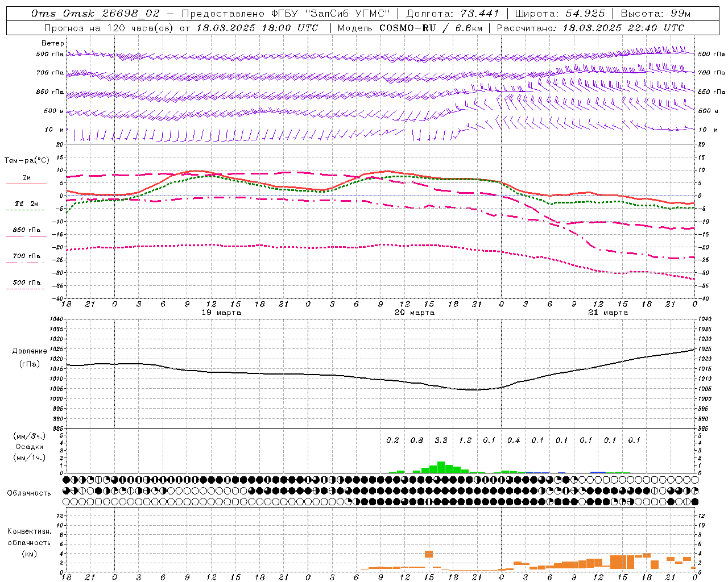Viewport: 728px width, 582px height.
Task: Click the red 2м temperature legend line
Action: point(26,184)
